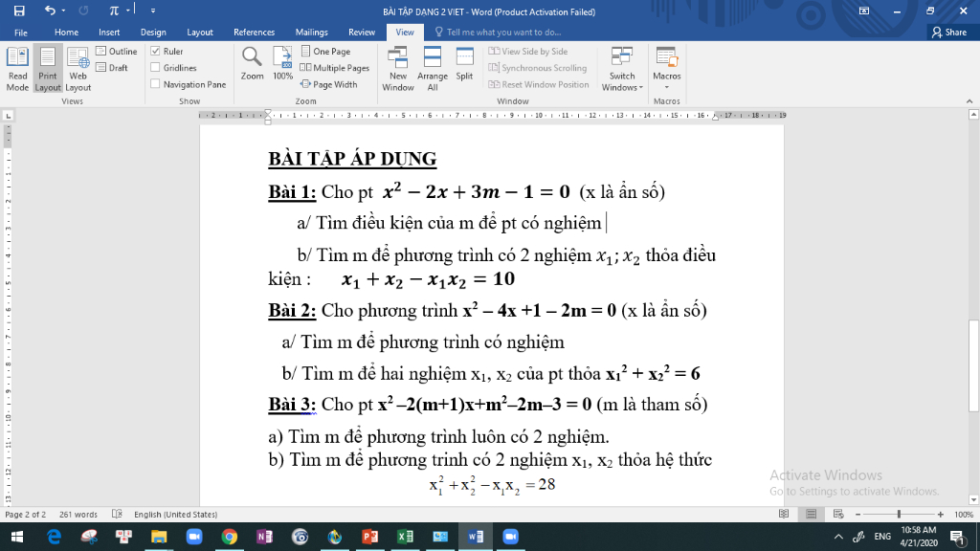Select Page Width zoom option

(329, 84)
